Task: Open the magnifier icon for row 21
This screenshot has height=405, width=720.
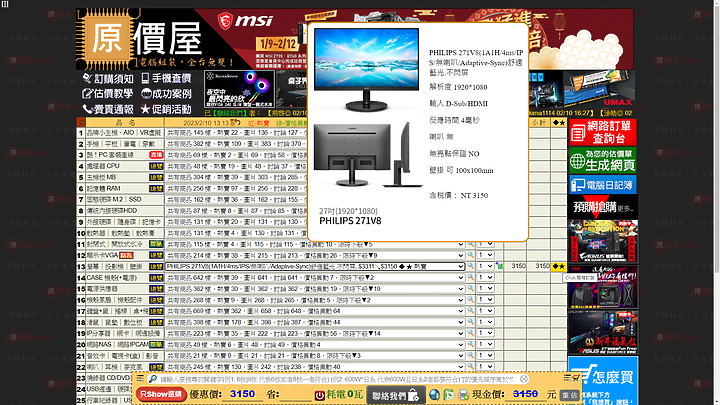Action: tap(470, 355)
